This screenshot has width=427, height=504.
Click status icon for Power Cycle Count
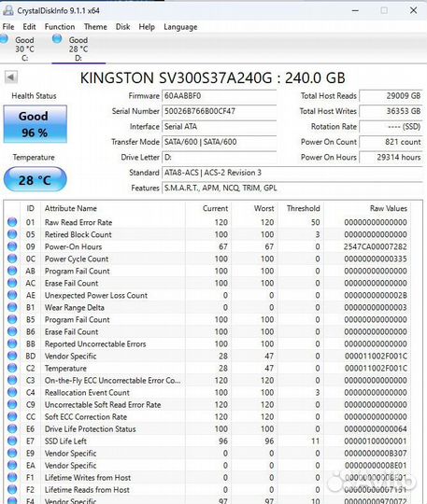(12, 259)
